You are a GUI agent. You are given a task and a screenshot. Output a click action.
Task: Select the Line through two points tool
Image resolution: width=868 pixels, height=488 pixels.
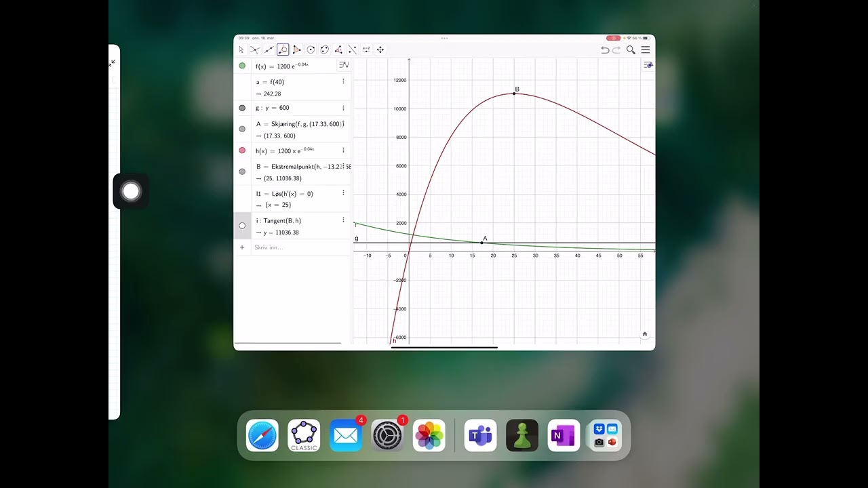point(269,49)
